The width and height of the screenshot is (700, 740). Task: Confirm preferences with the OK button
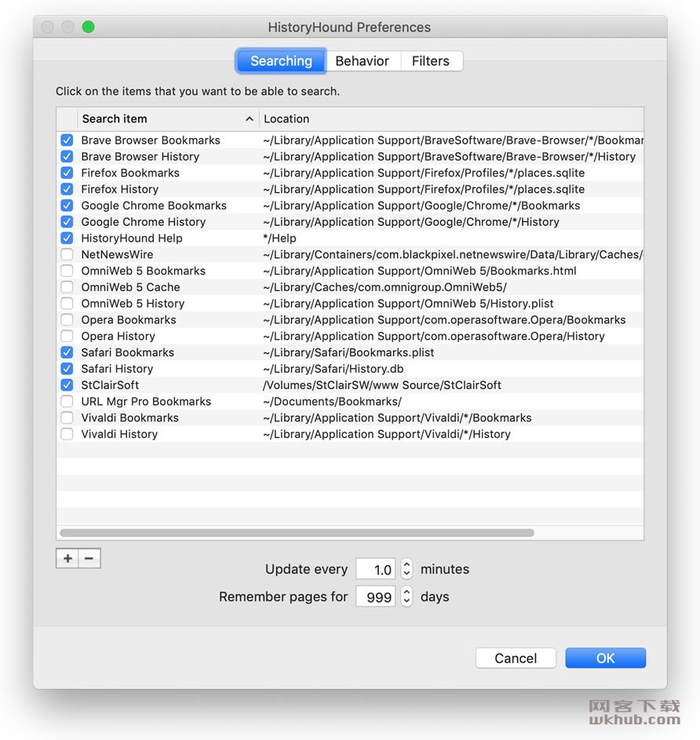605,658
